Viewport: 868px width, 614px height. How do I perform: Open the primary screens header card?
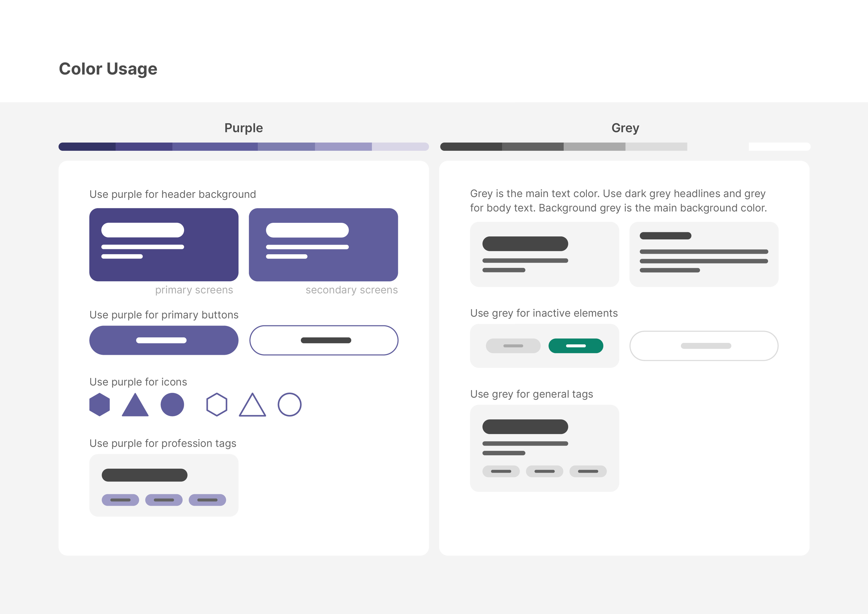164,245
